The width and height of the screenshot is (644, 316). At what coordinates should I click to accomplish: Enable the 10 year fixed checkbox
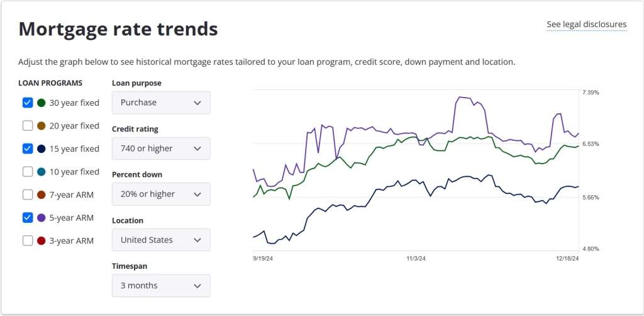tap(28, 172)
